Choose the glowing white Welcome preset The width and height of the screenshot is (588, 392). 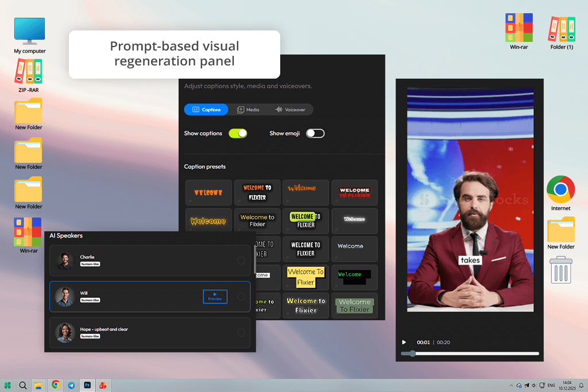(354, 221)
